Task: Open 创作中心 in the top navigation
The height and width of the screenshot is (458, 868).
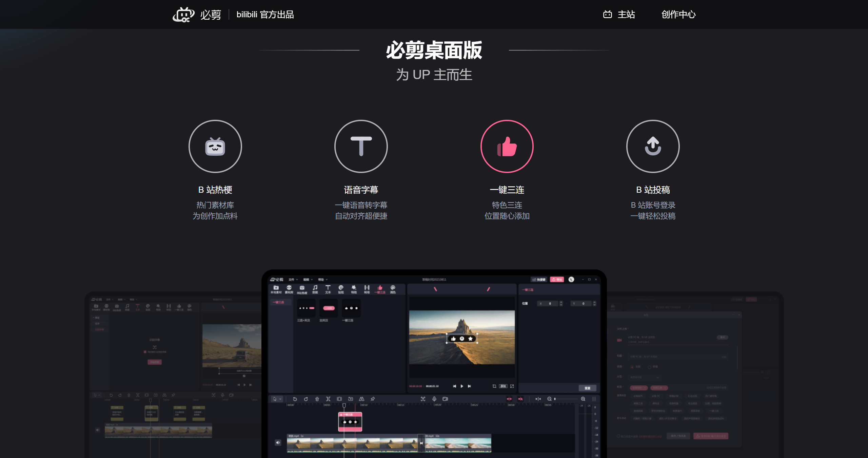Action: [x=678, y=15]
